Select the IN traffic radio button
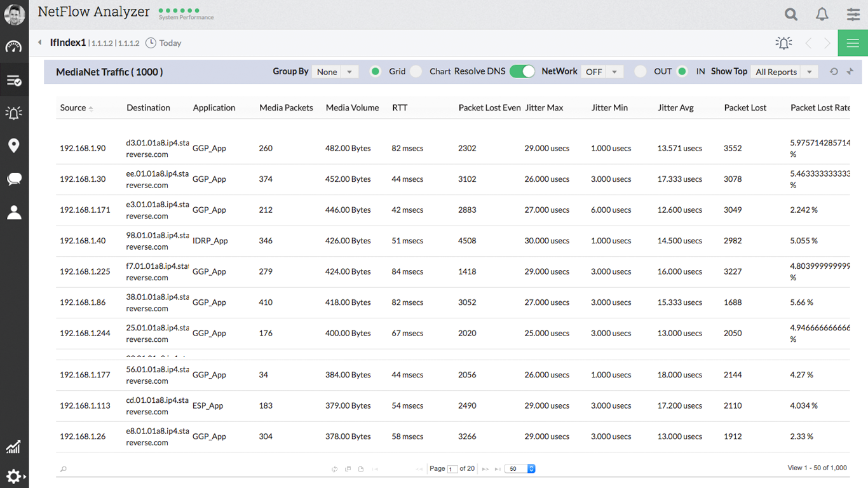 click(682, 71)
